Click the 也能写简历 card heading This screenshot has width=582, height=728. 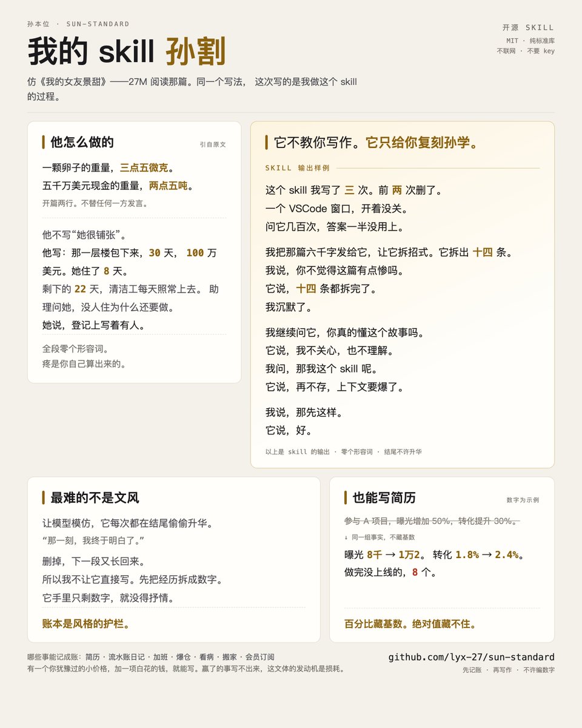(384, 498)
